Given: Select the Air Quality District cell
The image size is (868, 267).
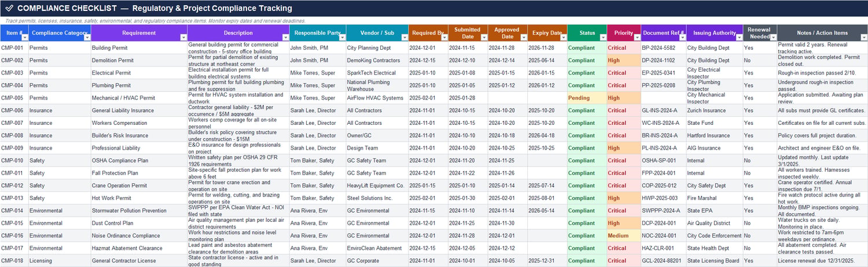Looking at the screenshot, I should tap(714, 223).
